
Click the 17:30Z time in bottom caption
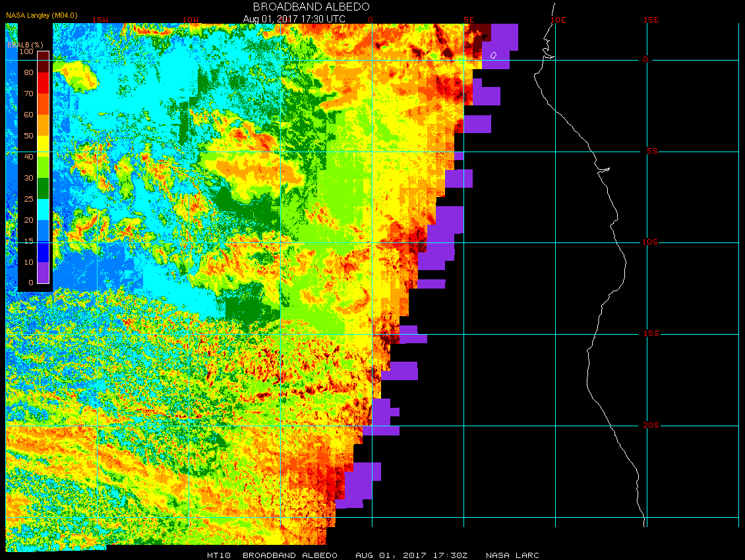450,555
